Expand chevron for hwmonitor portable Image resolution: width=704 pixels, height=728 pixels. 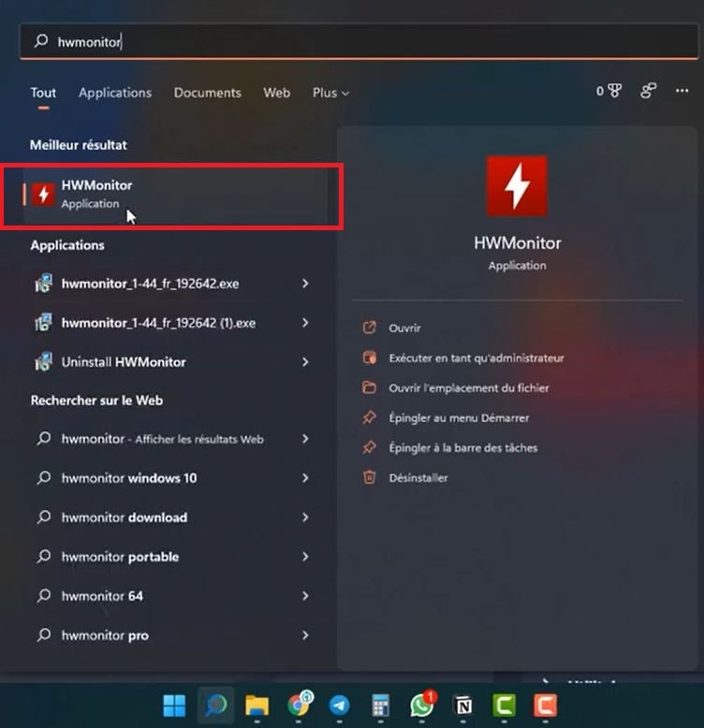point(305,557)
